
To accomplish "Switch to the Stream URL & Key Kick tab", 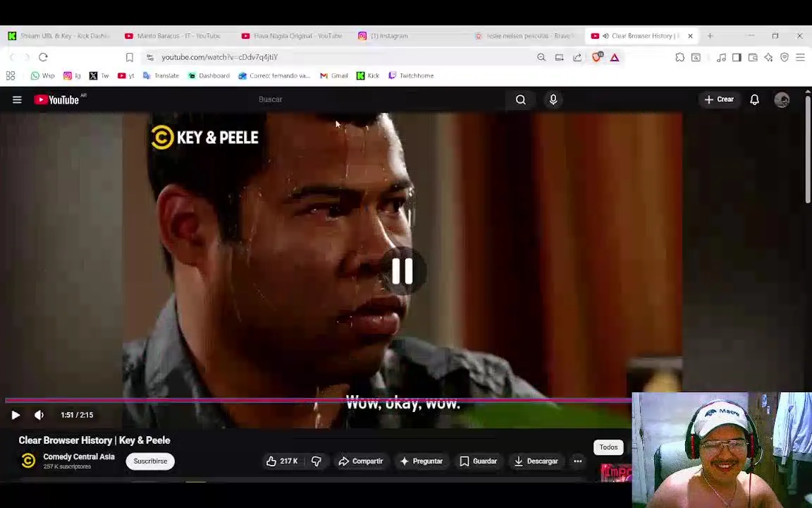I will click(x=59, y=36).
